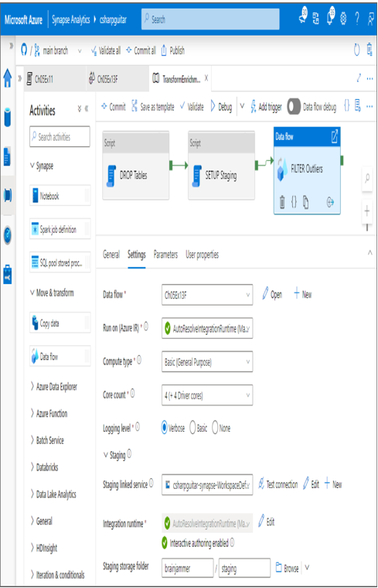Open the Monitor hub gauge icon
378x588 pixels.
point(8,235)
